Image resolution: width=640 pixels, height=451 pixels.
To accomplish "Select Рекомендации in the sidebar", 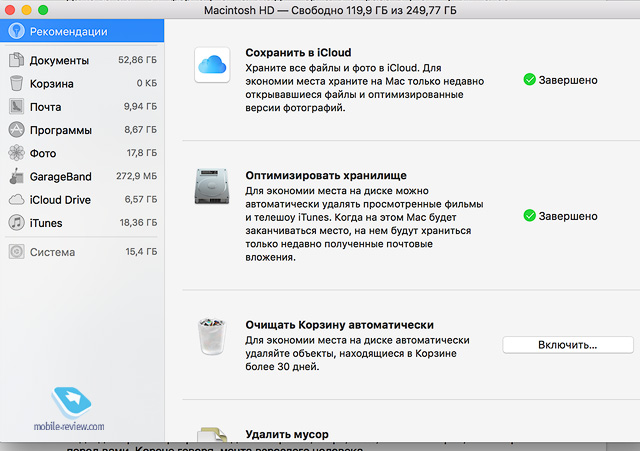I will (82, 31).
